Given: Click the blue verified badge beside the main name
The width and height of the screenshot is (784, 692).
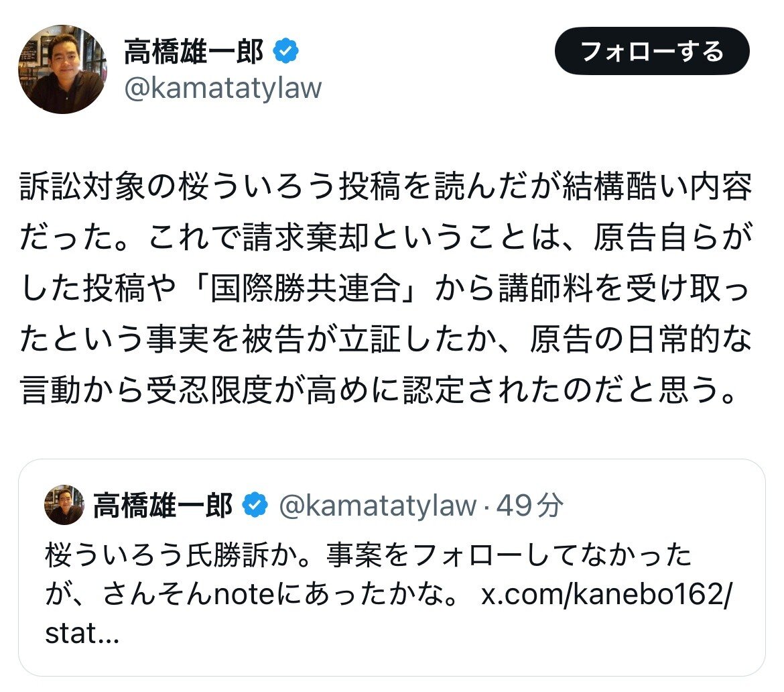Looking at the screenshot, I should tap(286, 51).
